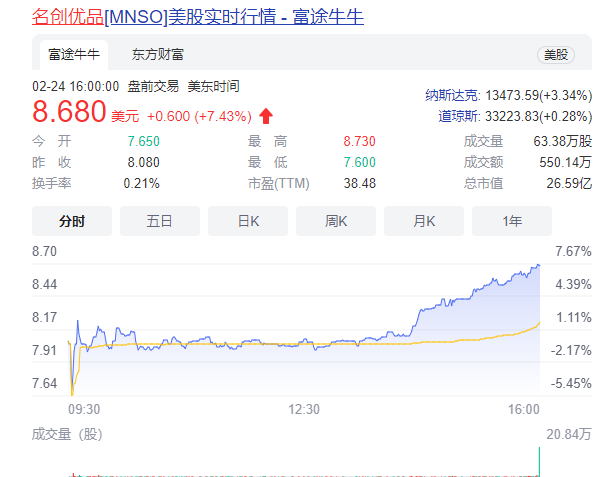Display the 月K monthly chart
Viewport: 603px width, 477px height.
(x=424, y=221)
